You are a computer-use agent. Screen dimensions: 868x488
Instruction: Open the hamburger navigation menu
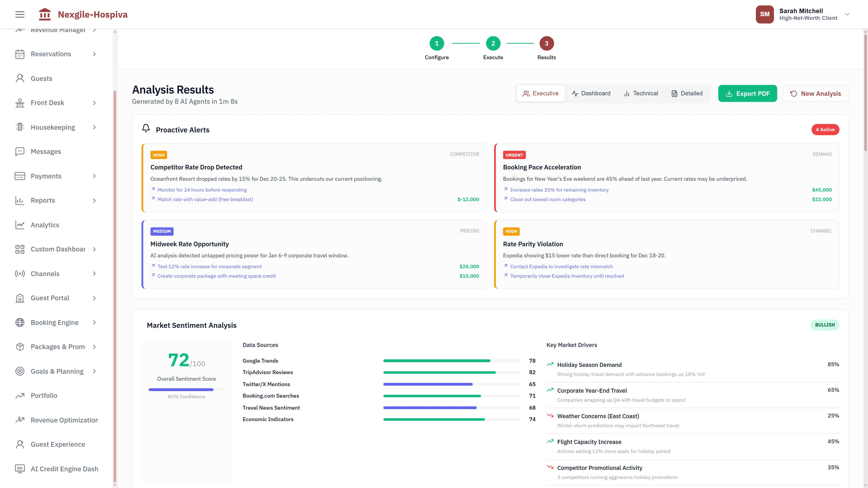[19, 14]
